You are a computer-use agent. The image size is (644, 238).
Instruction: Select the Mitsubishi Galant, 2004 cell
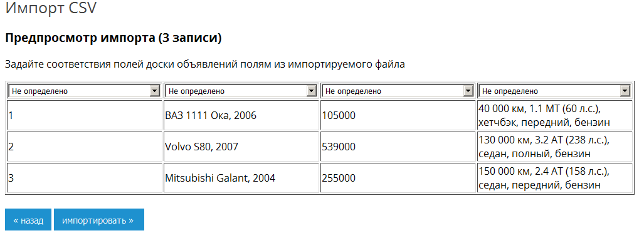pos(241,178)
